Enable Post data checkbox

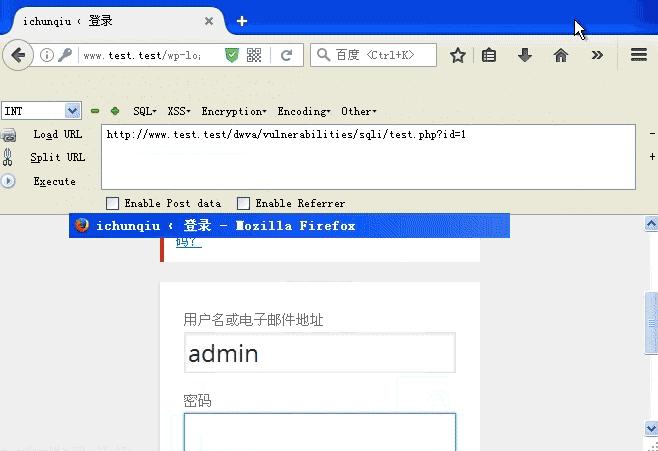tap(112, 203)
